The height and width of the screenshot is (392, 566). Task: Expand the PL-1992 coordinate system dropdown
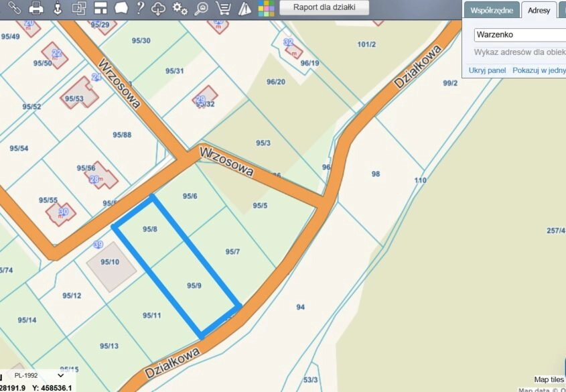click(40, 376)
